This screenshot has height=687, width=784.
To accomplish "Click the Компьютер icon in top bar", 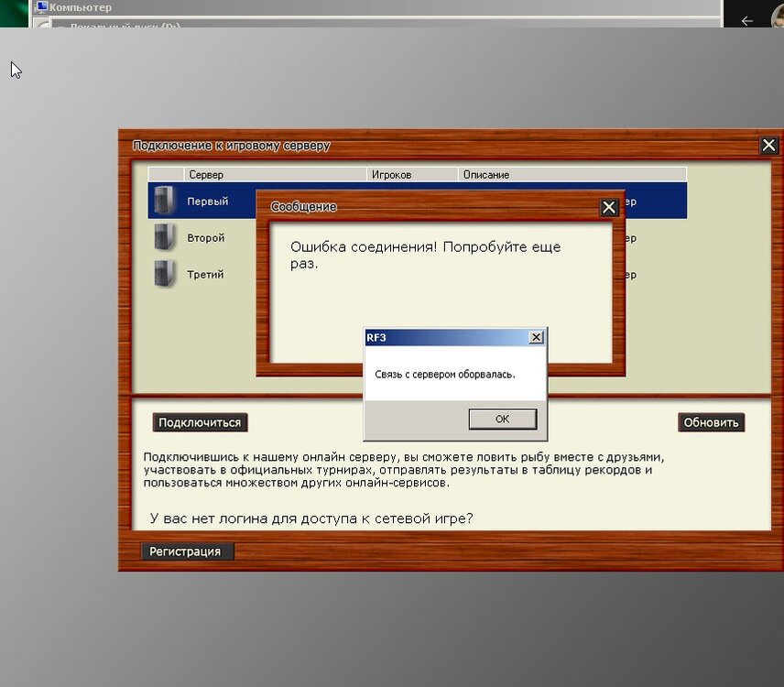I will 42,6.
